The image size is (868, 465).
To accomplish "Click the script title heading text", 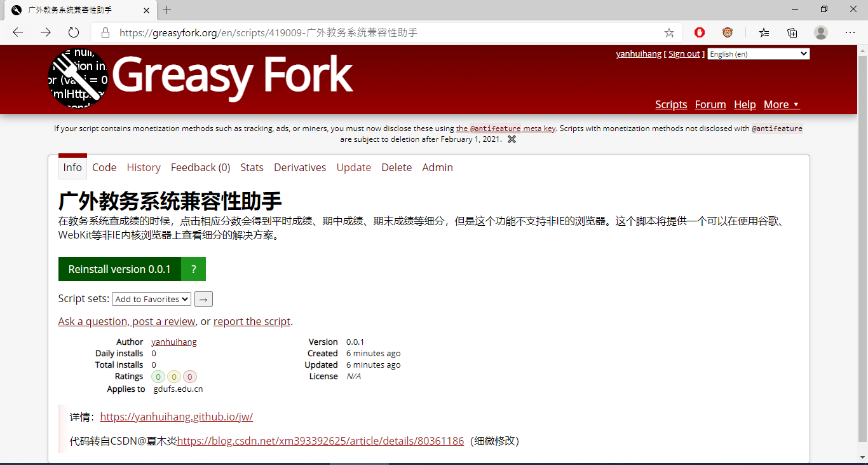I will [x=170, y=201].
